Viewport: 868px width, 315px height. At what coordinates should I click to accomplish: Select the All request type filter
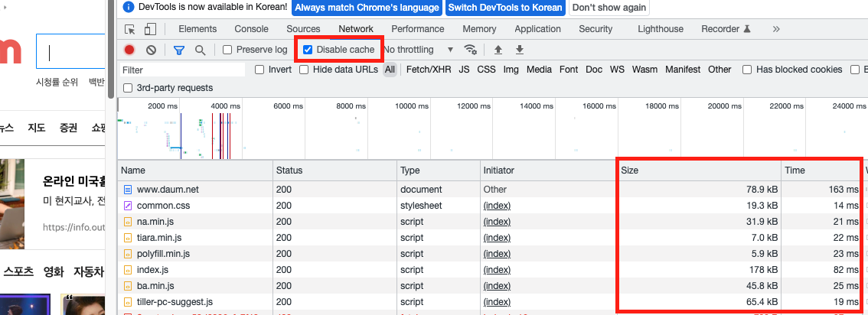(390, 70)
